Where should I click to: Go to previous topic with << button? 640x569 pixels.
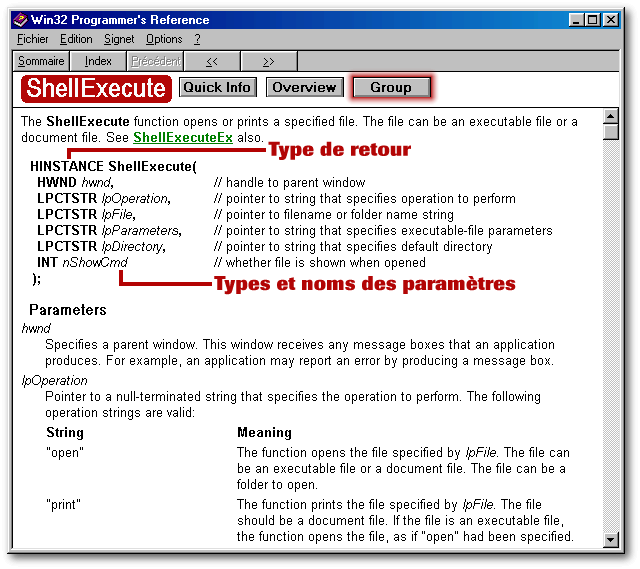click(212, 61)
